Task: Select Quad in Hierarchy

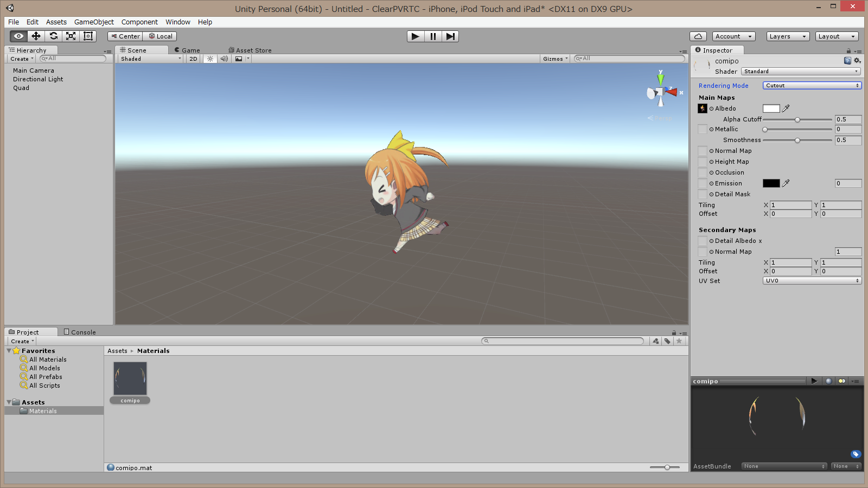Action: point(21,88)
